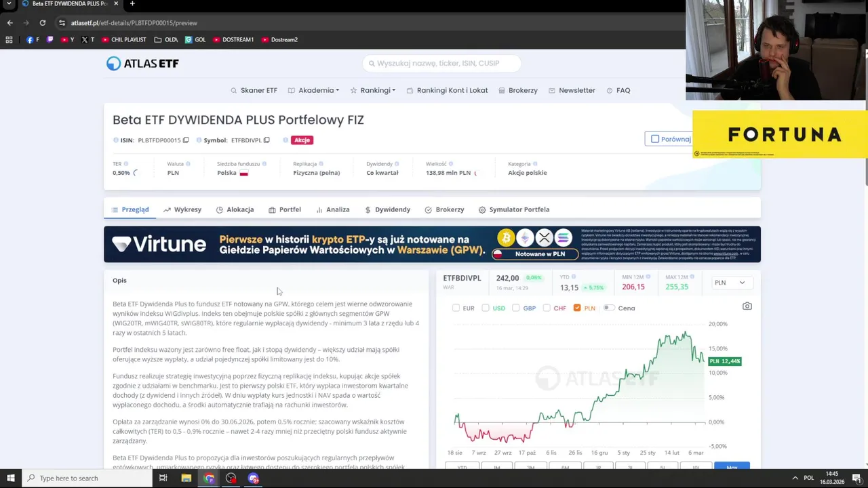Open the GOL bookmark
Image resolution: width=868 pixels, height=488 pixels.
[x=195, y=40]
